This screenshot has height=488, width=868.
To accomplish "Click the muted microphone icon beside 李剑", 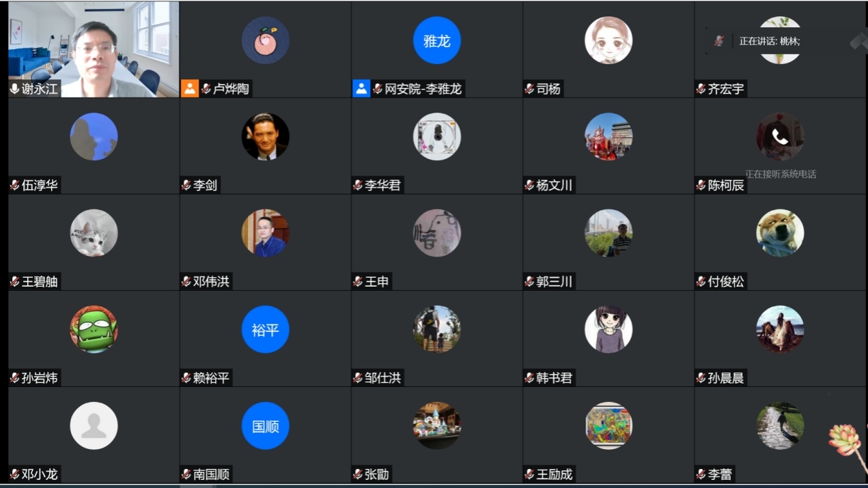I will 186,185.
